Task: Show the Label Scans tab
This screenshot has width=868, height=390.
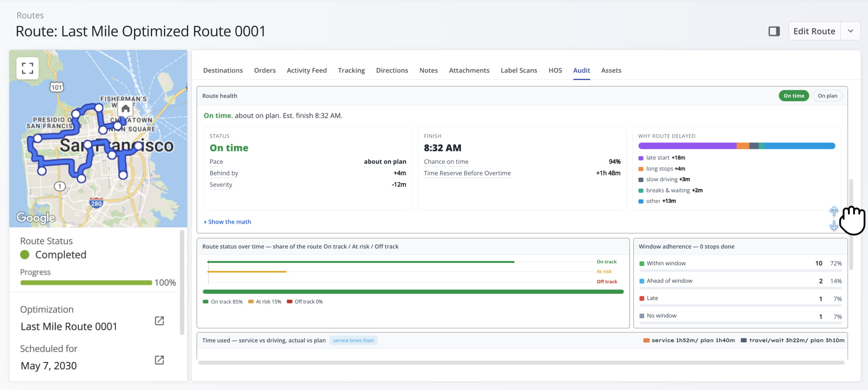Action: click(x=519, y=70)
